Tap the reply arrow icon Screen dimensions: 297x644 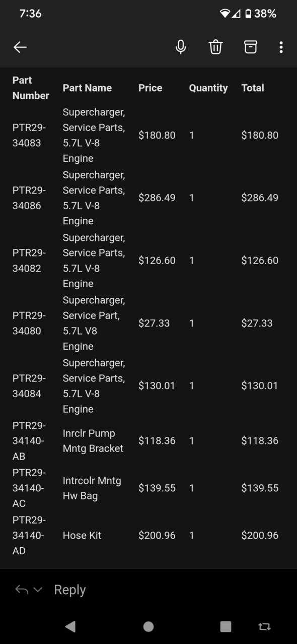click(22, 589)
